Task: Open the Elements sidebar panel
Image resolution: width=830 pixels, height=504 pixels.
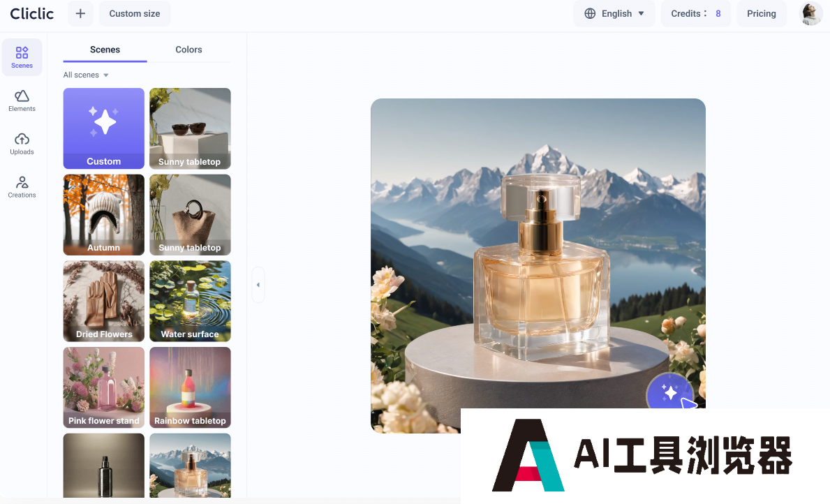Action: tap(22, 101)
